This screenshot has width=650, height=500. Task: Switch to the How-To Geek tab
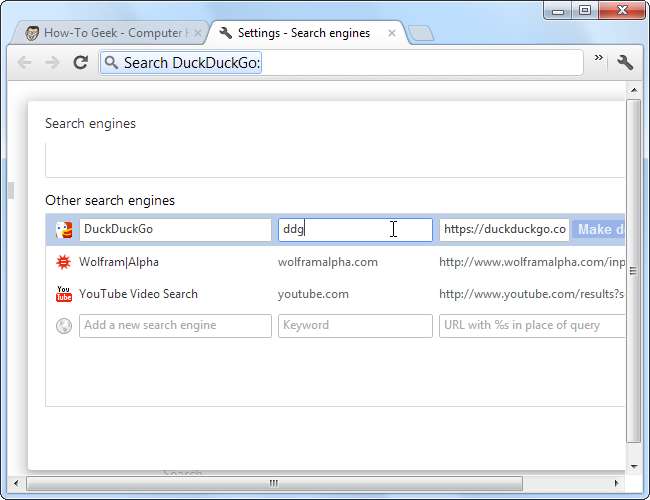pyautogui.click(x=110, y=33)
